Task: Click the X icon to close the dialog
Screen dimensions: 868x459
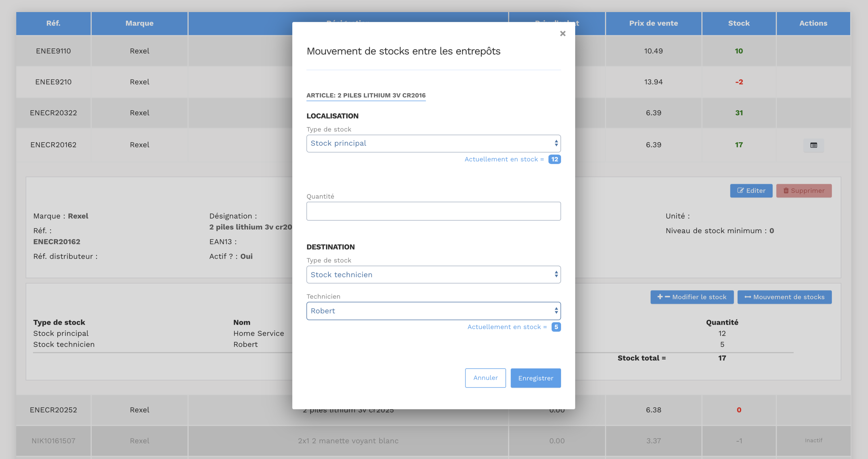Action: tap(563, 33)
